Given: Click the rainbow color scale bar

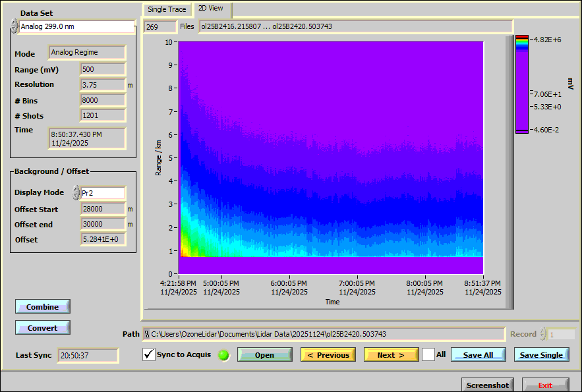Looking at the screenshot, I should [x=522, y=84].
